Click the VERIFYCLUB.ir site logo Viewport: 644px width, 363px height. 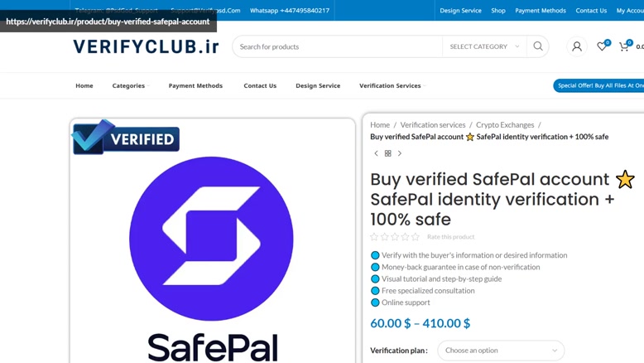coord(146,46)
